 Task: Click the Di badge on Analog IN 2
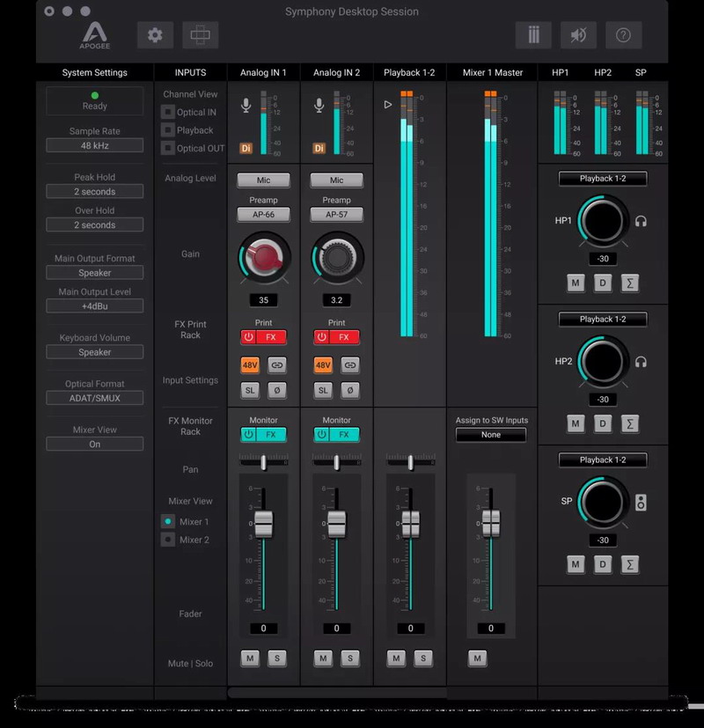pyautogui.click(x=319, y=148)
